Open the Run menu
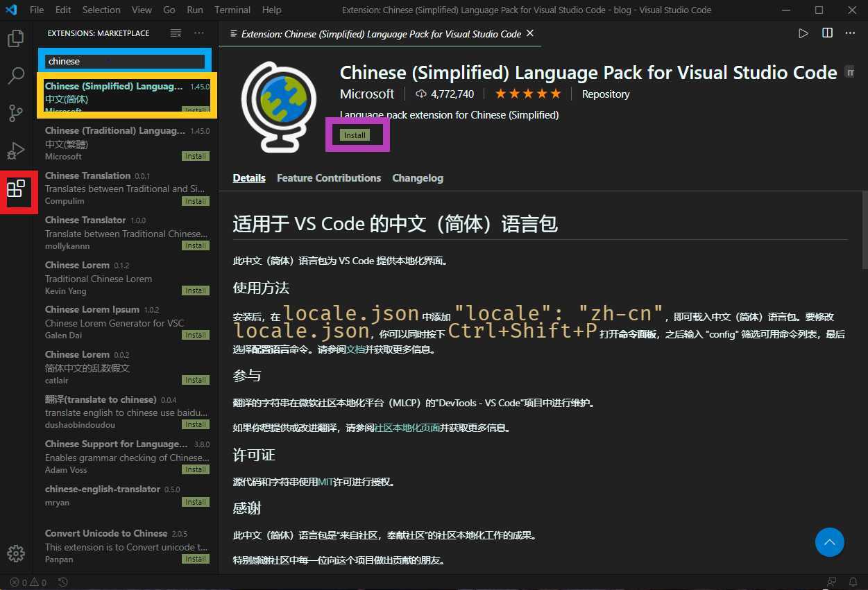 (195, 10)
